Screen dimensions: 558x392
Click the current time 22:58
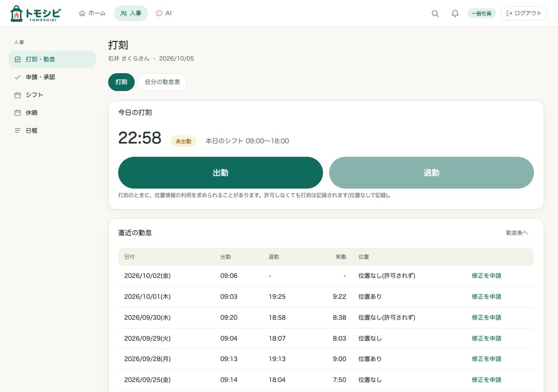[x=140, y=138]
